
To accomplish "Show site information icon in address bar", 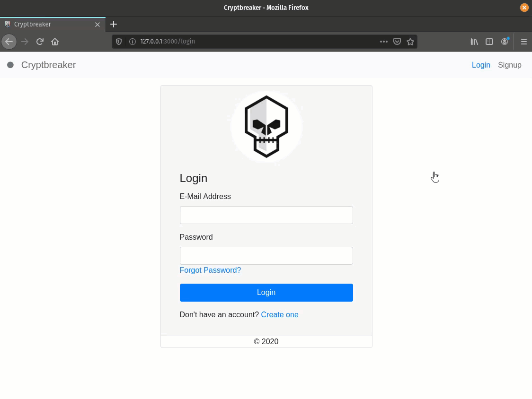I will (133, 42).
